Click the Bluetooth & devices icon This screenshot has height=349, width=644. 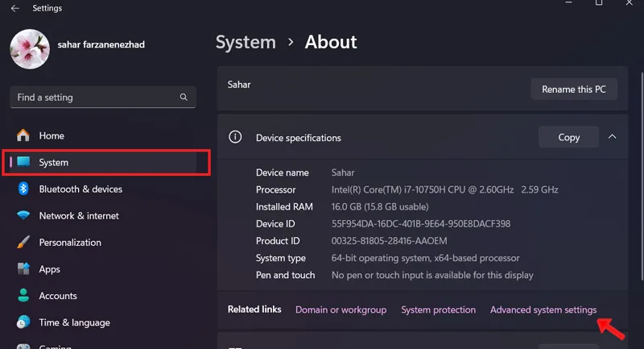(x=23, y=189)
